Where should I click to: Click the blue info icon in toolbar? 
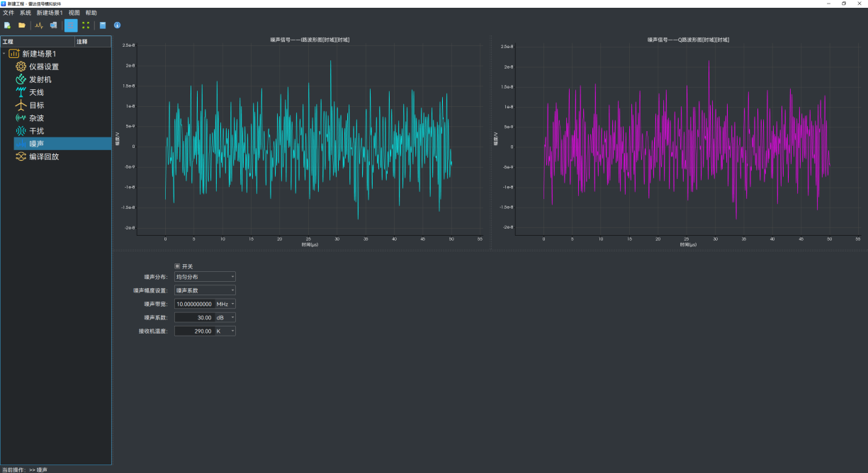click(117, 25)
